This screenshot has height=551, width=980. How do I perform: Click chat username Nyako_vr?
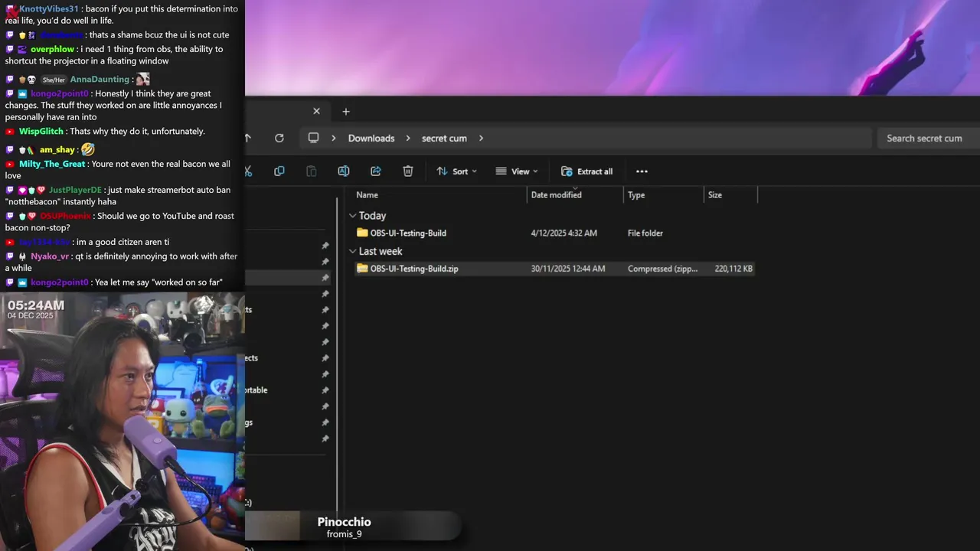(50, 256)
